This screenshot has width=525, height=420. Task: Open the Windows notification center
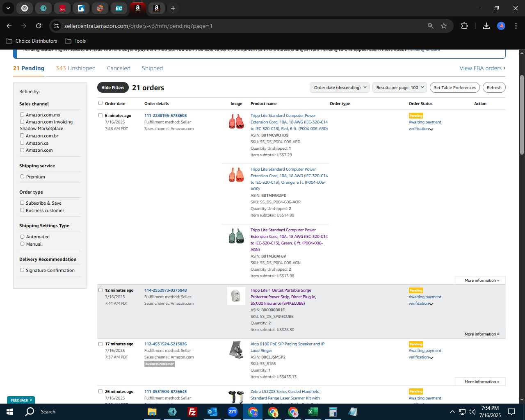tap(511, 412)
